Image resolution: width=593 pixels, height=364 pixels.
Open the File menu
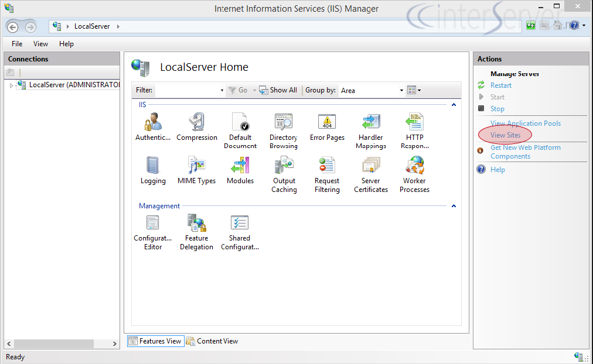coord(17,44)
